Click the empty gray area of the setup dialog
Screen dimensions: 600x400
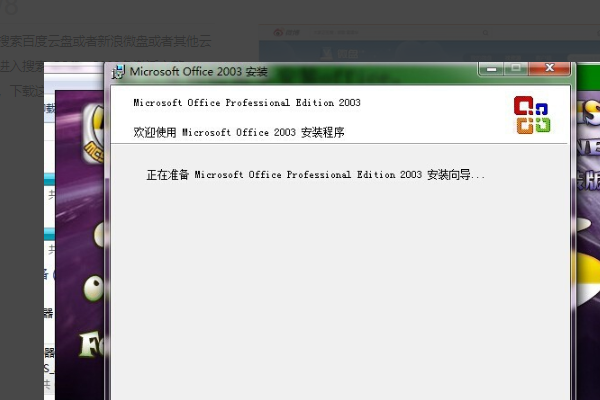340,290
